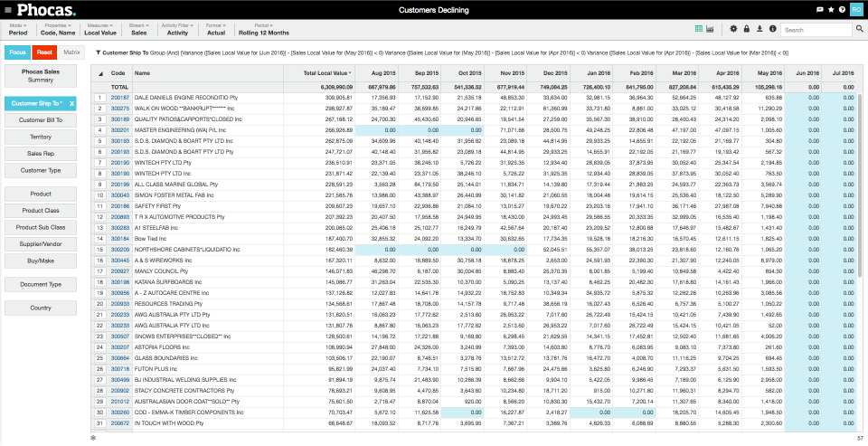Click the lock icon in toolbar

coord(747,29)
